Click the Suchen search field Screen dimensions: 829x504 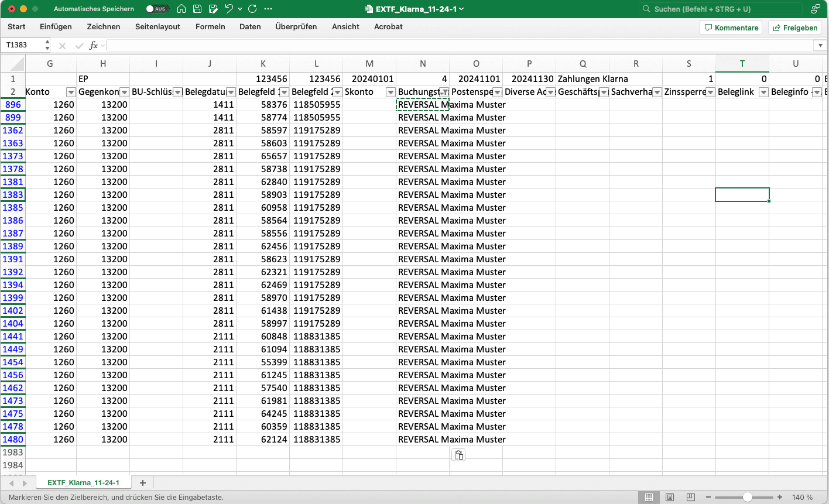click(720, 9)
